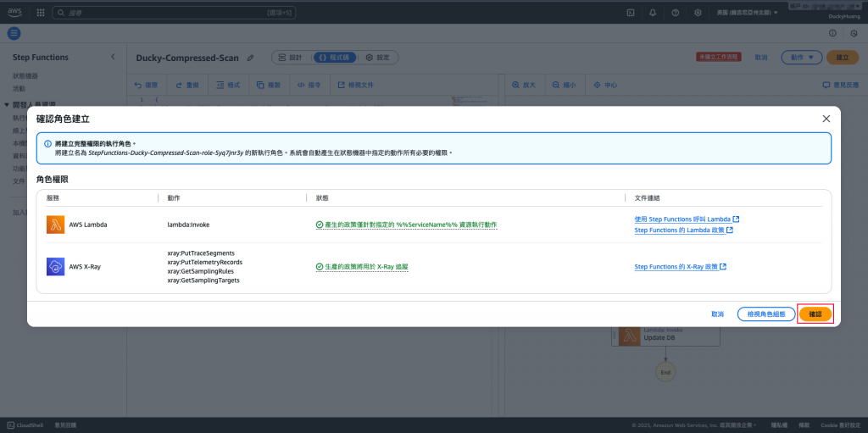The image size is (868, 433).
Task: Select the Update DB Lambda node
Action: pos(666,336)
